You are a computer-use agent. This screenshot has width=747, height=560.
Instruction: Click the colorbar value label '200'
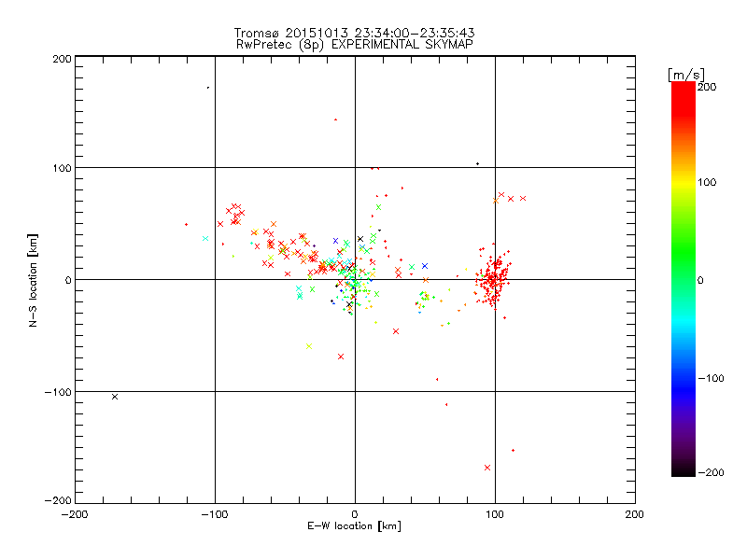pos(707,87)
